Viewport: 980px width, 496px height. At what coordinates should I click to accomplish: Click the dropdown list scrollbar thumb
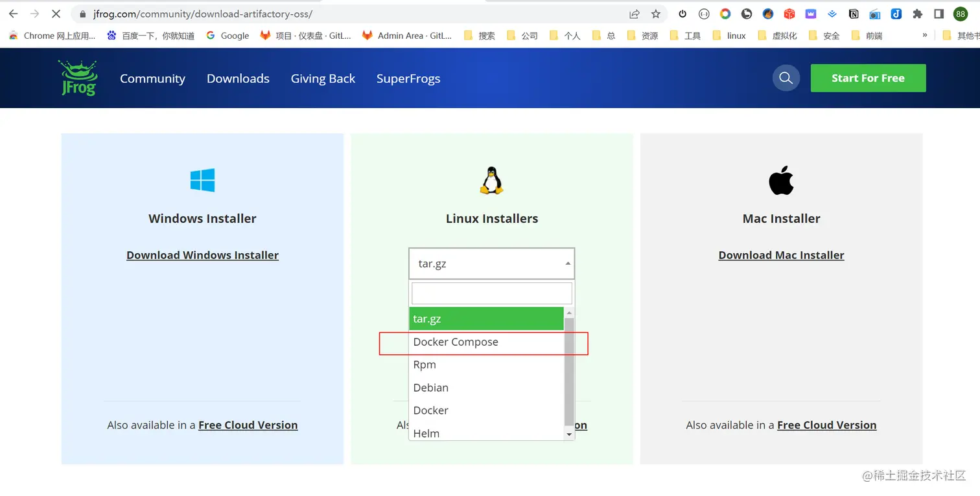(569, 370)
